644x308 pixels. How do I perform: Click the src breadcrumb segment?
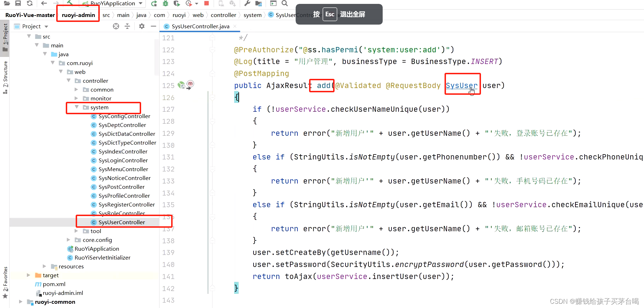pyautogui.click(x=106, y=15)
